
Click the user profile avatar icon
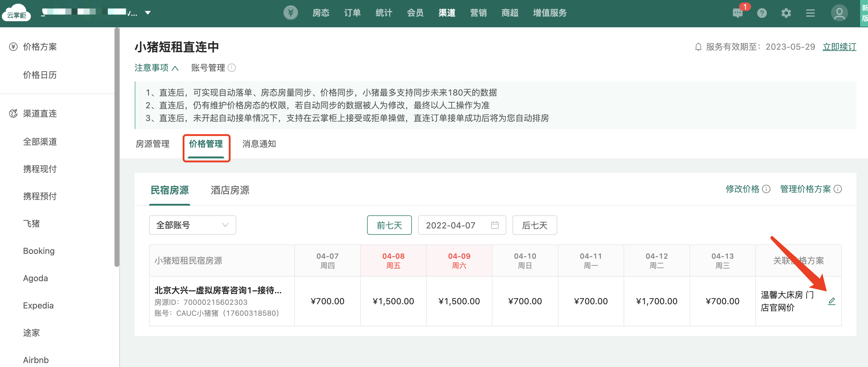click(839, 13)
